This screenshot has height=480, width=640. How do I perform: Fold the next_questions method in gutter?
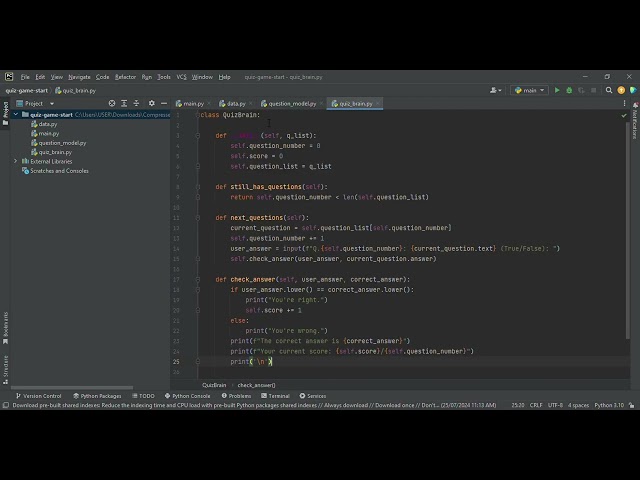pyautogui.click(x=198, y=218)
